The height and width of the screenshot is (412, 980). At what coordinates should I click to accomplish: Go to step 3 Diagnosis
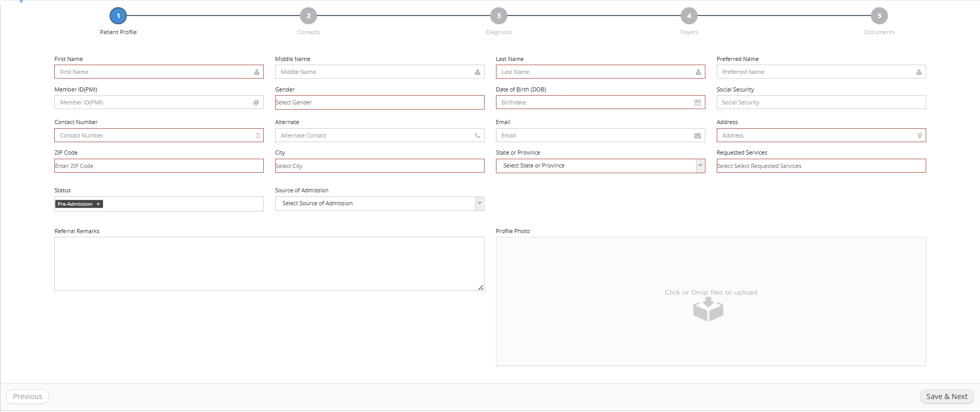tap(499, 16)
